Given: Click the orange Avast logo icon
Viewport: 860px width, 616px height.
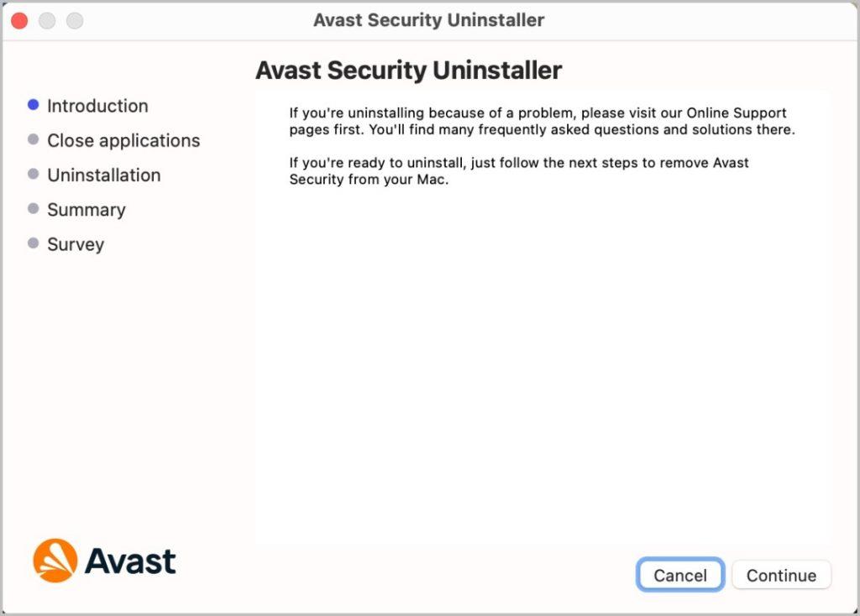Looking at the screenshot, I should point(55,561).
